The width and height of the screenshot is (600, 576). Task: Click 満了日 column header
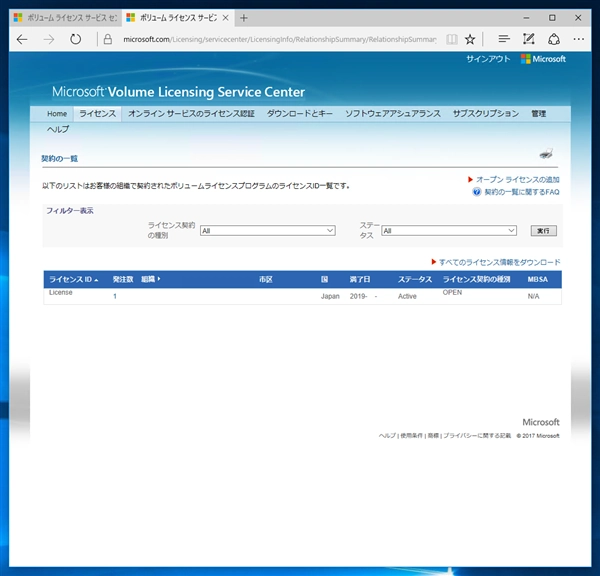tap(360, 279)
